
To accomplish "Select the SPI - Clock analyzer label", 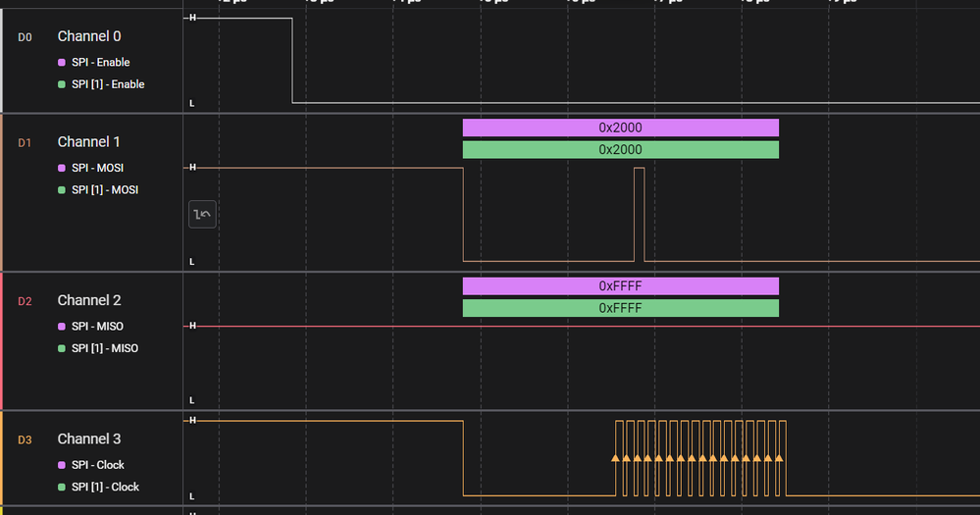I will 98,465.
